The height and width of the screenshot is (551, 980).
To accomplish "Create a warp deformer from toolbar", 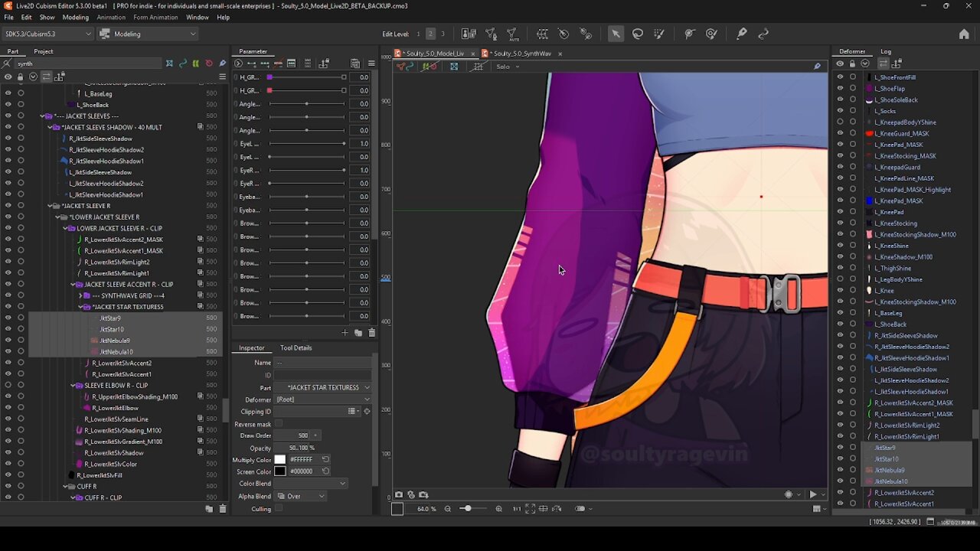I will click(542, 34).
